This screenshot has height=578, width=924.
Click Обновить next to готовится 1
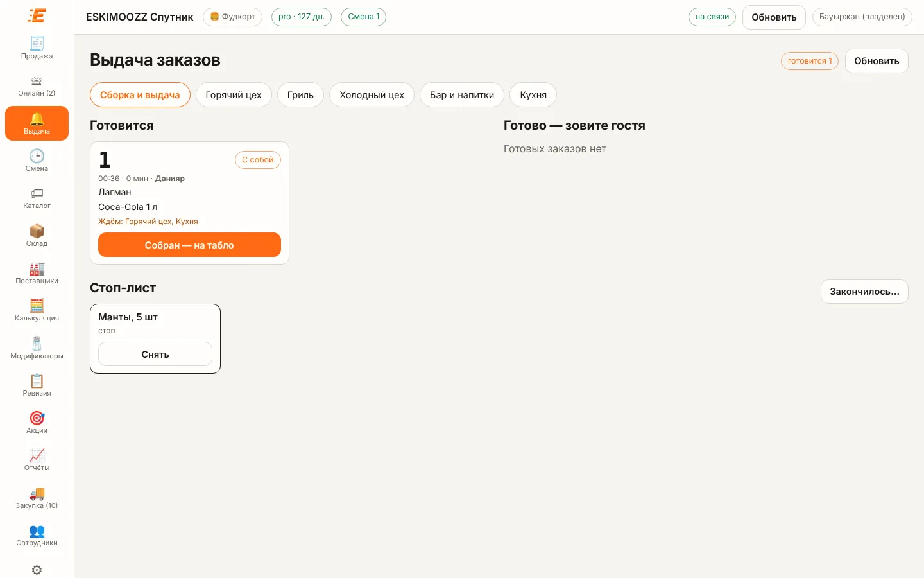click(x=877, y=61)
